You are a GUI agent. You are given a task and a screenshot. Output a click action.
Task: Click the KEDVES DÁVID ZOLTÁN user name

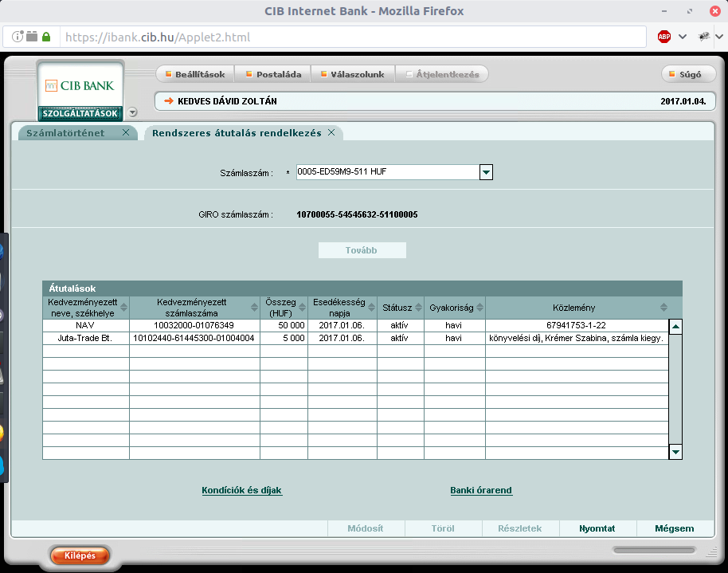[227, 101]
